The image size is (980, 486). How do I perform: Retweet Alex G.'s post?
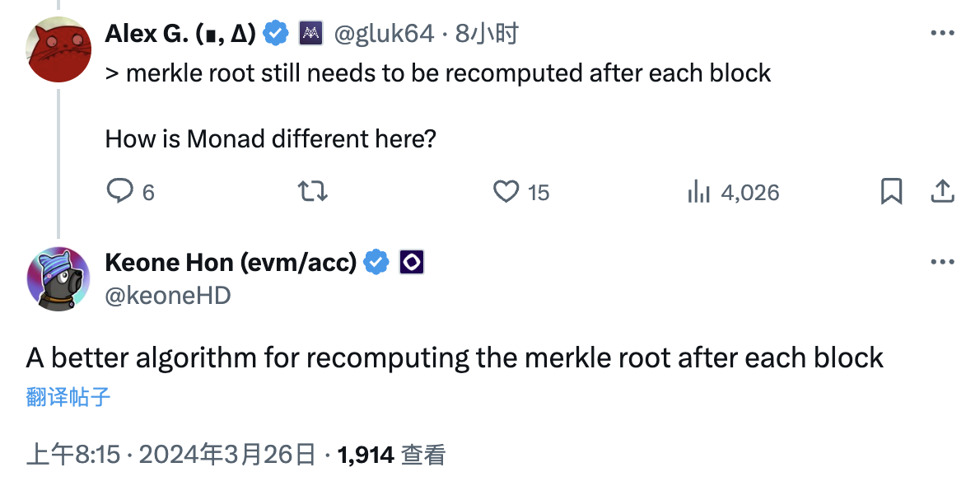pyautogui.click(x=312, y=192)
